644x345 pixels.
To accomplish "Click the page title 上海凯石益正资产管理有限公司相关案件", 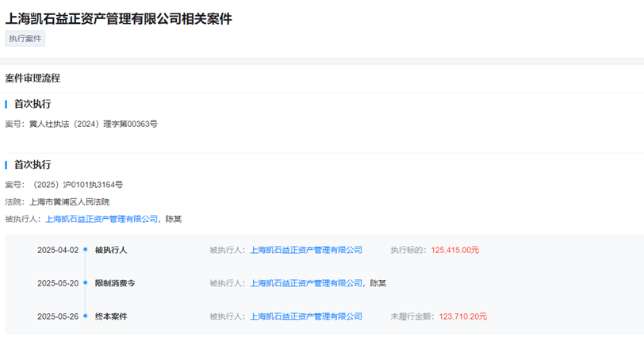I will coord(119,18).
